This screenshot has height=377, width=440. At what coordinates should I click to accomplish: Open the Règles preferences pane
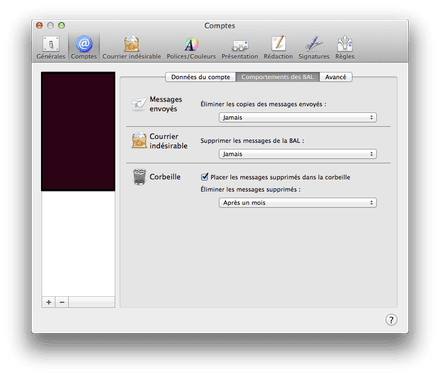coord(345,47)
